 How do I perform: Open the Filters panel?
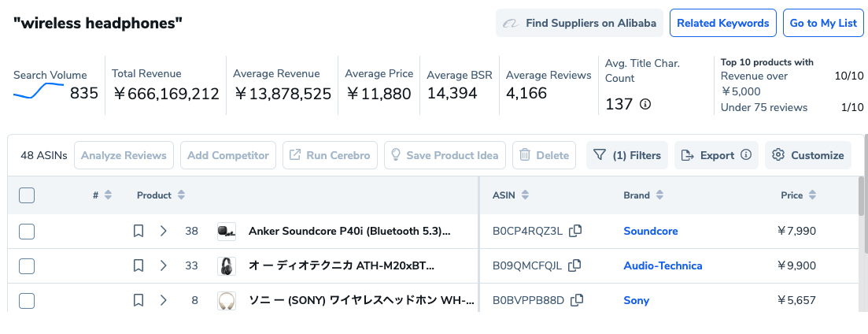[627, 155]
